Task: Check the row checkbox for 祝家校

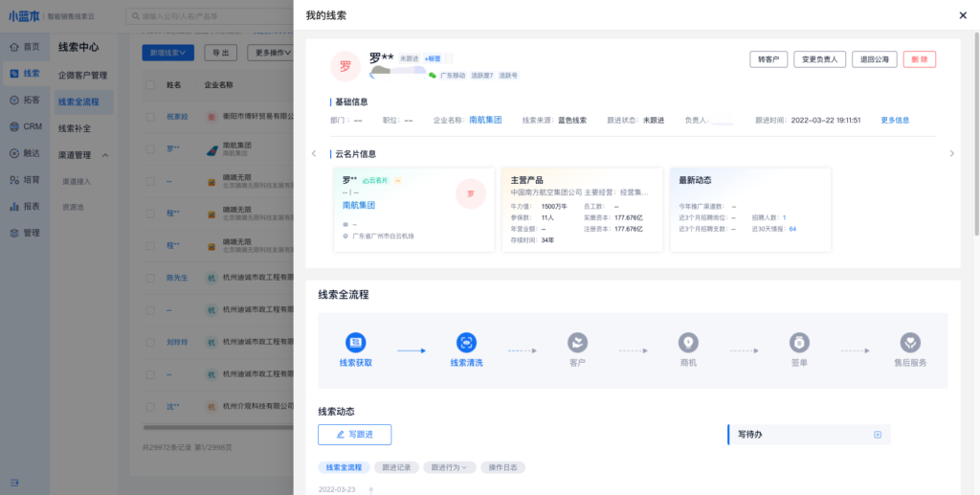Action: 149,117
